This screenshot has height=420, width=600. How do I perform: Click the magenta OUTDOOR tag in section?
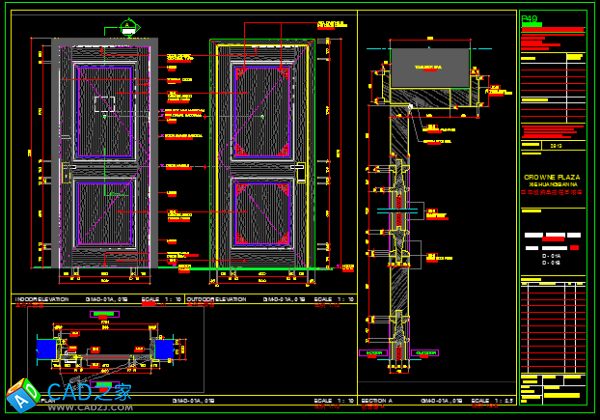click(426, 353)
